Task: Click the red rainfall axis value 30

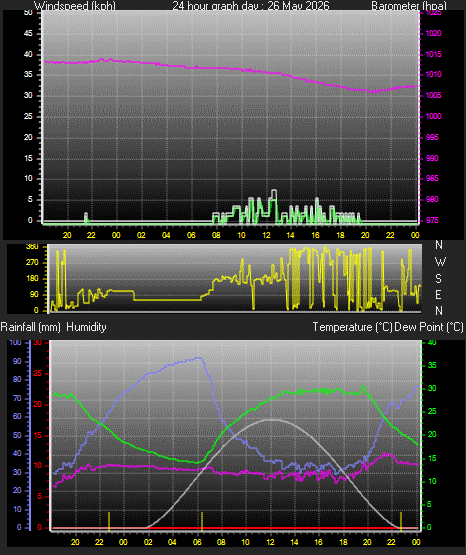Action: tap(38, 342)
